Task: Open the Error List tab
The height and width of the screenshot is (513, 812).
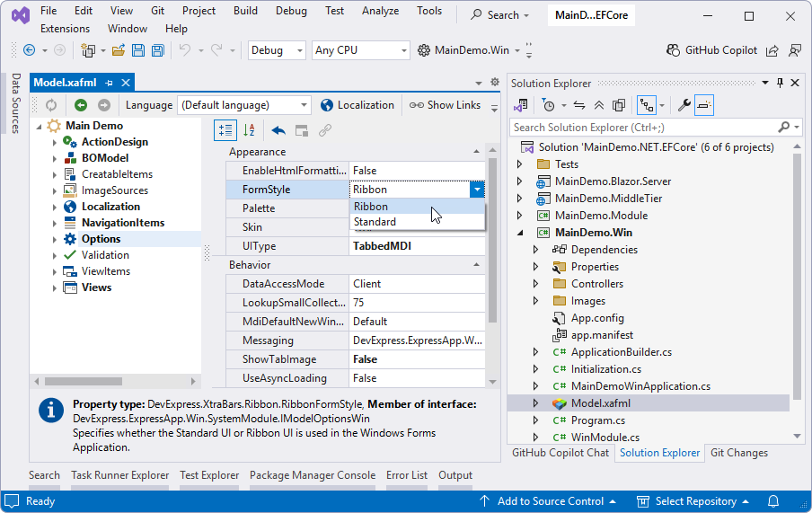Action: [x=407, y=475]
